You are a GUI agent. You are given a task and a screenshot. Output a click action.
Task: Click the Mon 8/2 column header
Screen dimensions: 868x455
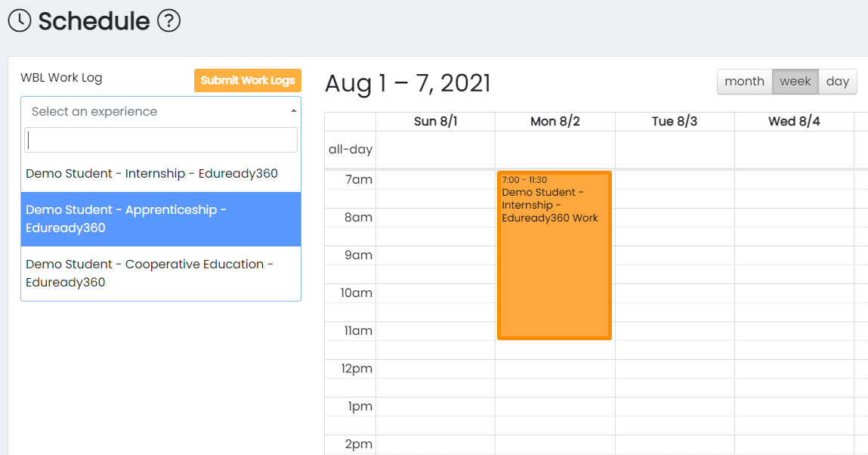pos(555,122)
